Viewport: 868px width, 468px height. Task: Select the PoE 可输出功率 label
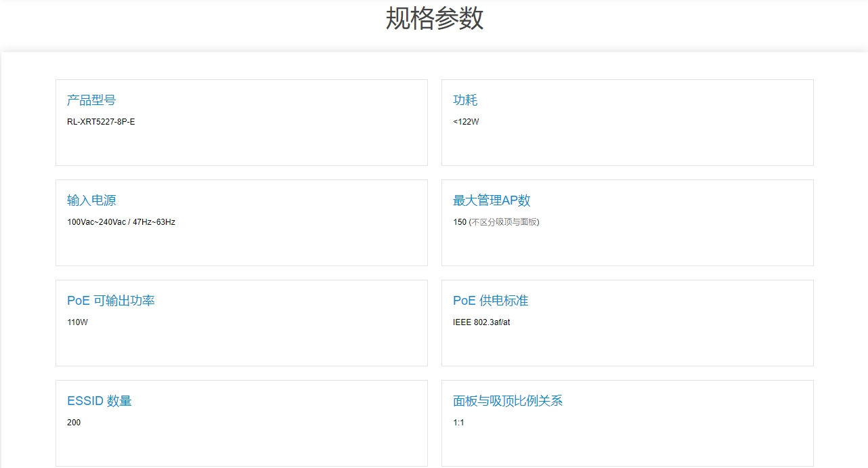click(x=111, y=301)
